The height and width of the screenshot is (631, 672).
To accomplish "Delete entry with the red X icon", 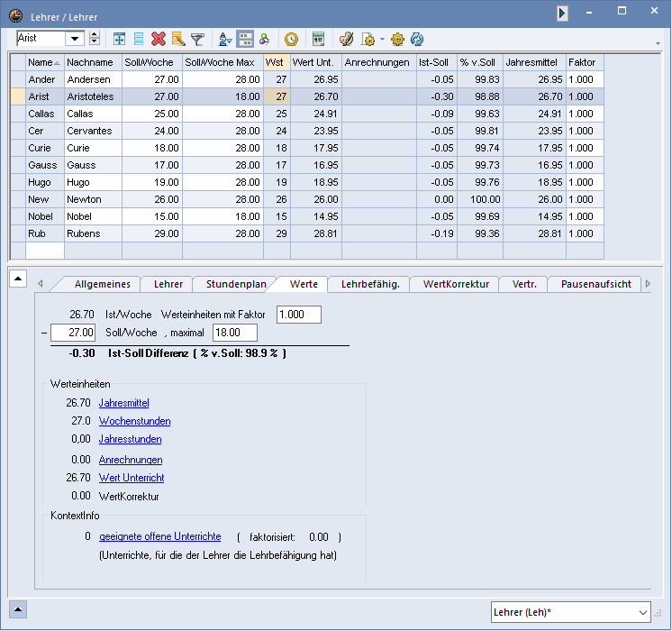I will coord(159,39).
